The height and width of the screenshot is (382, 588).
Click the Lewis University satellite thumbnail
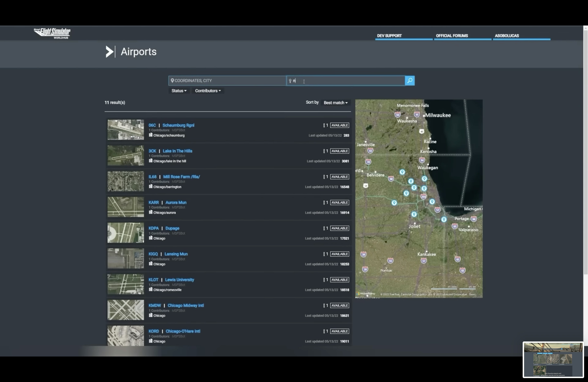click(125, 284)
